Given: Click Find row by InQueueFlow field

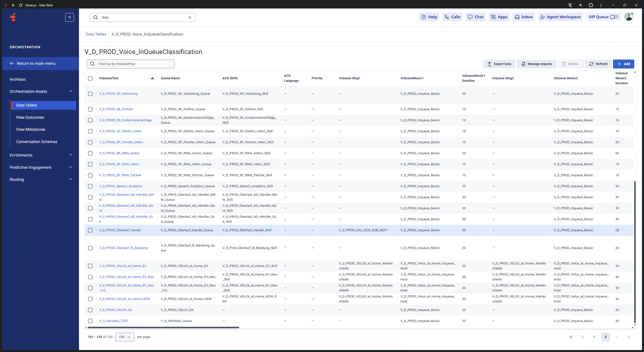Looking at the screenshot, I should click(130, 64).
